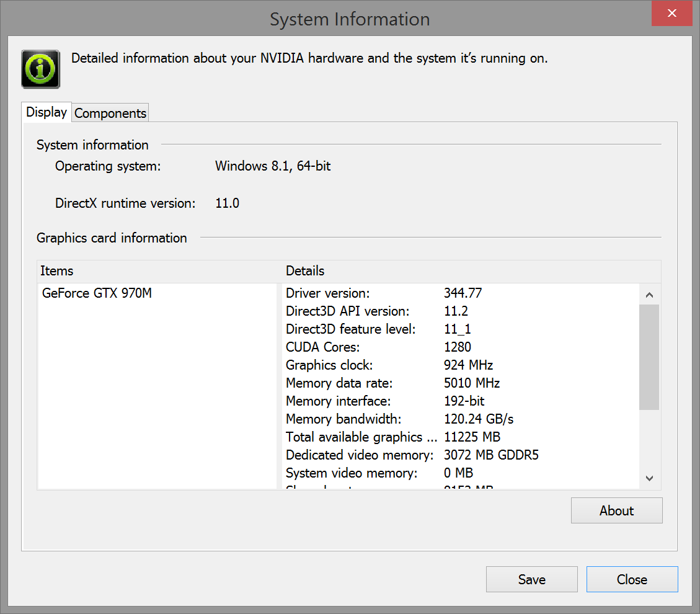Click the Items column header
The width and height of the screenshot is (700, 614).
click(56, 270)
